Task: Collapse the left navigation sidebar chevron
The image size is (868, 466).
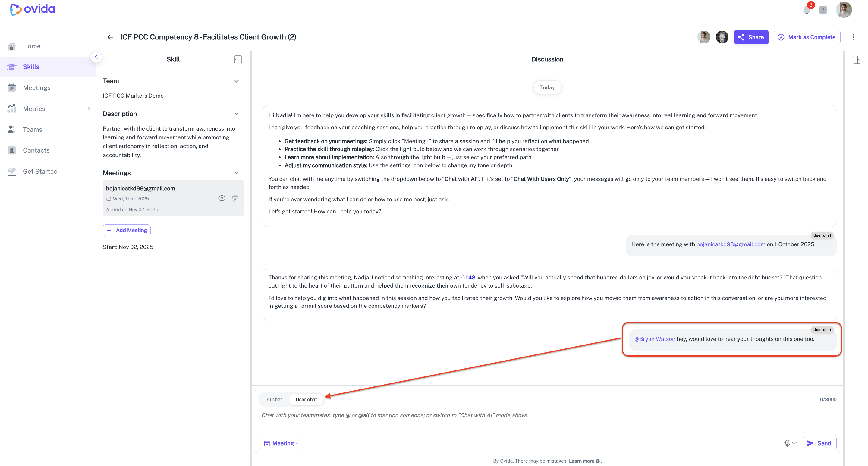Action: [96, 57]
